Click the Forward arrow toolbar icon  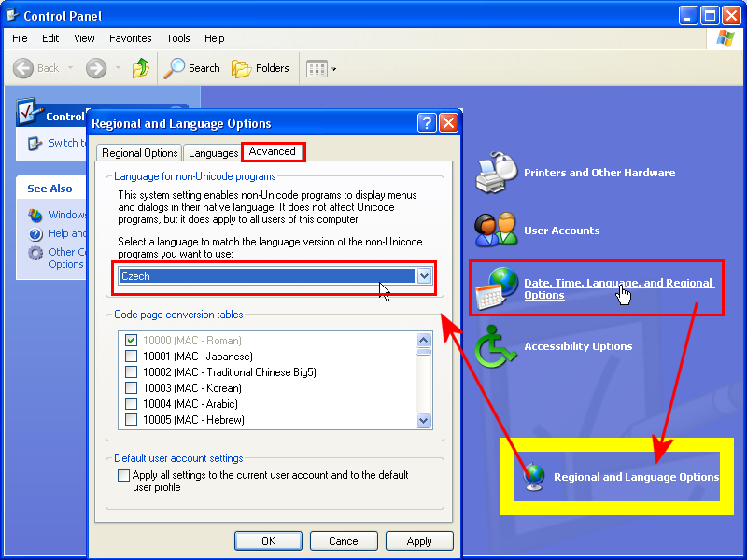(x=96, y=68)
